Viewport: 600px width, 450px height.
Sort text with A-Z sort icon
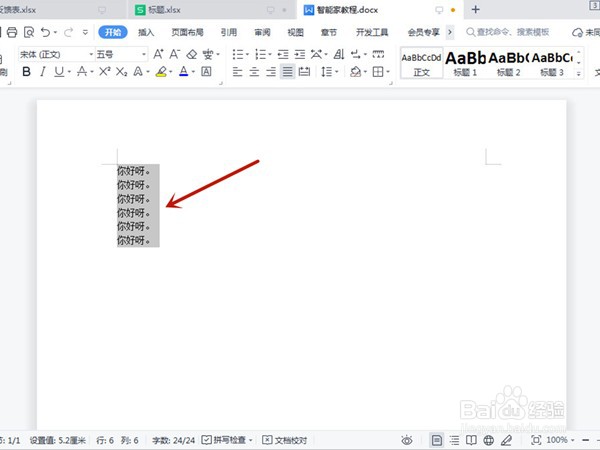[x=339, y=54]
